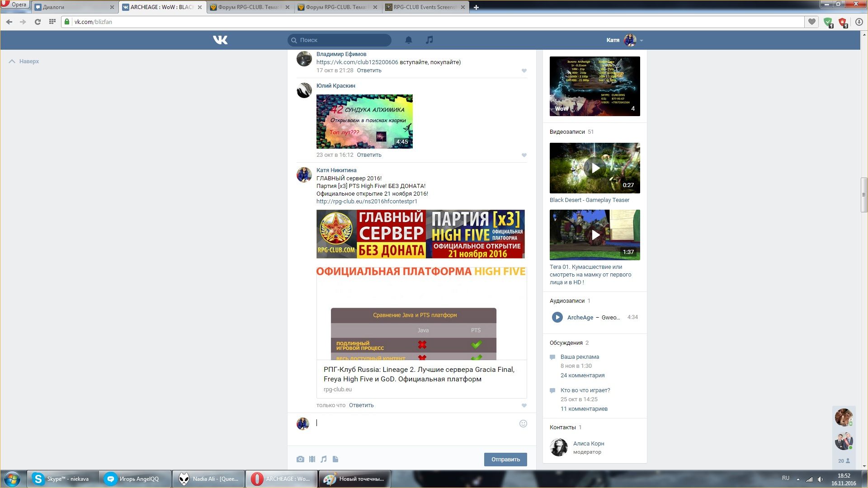Click the VK search field

[x=340, y=40]
